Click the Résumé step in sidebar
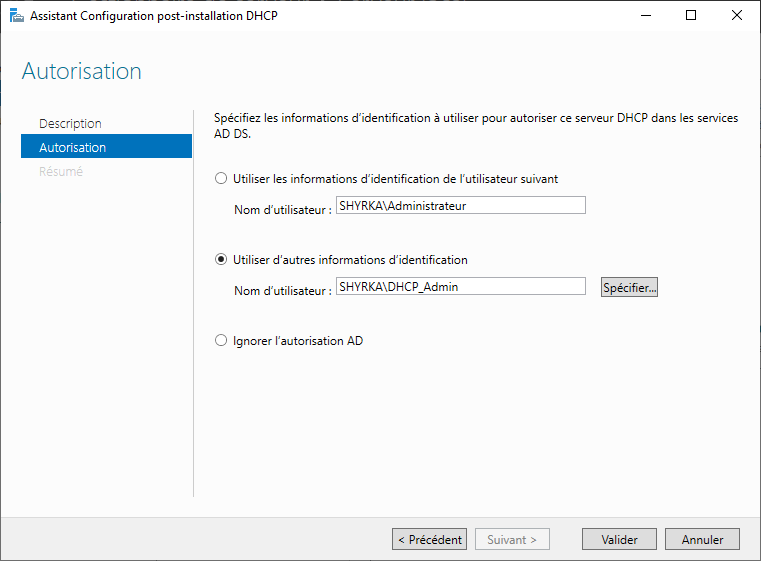 pos(61,172)
